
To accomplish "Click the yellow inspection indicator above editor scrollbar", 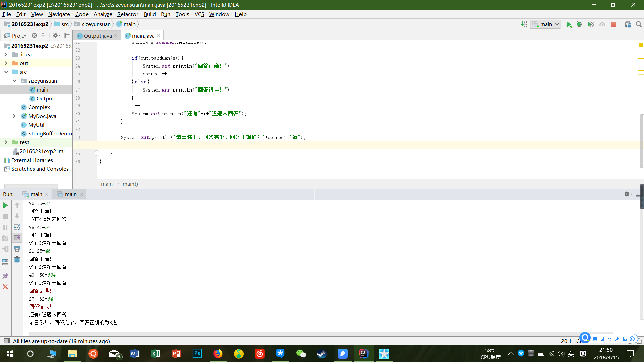I will click(x=641, y=45).
